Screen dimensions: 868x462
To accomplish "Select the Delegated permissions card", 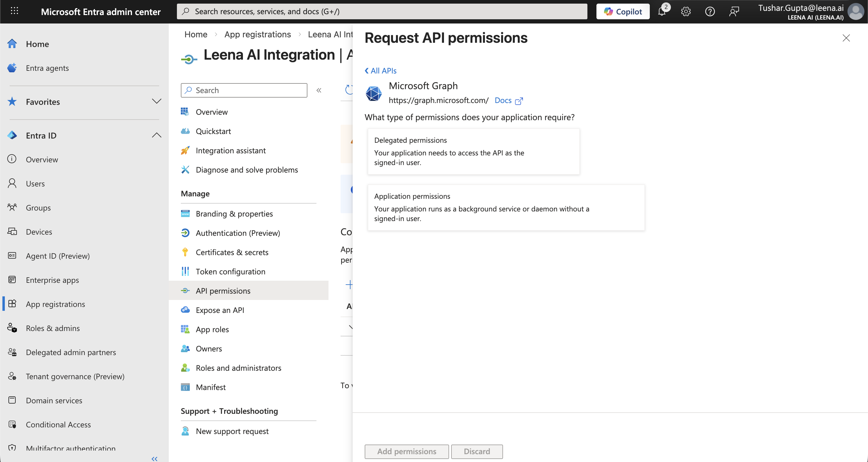I will coord(473,151).
